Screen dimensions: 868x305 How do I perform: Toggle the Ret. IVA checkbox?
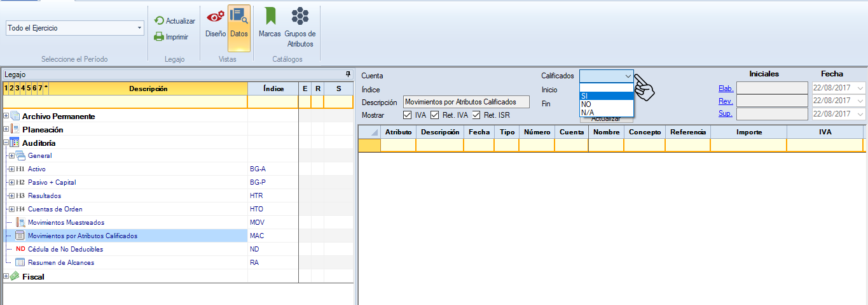435,115
